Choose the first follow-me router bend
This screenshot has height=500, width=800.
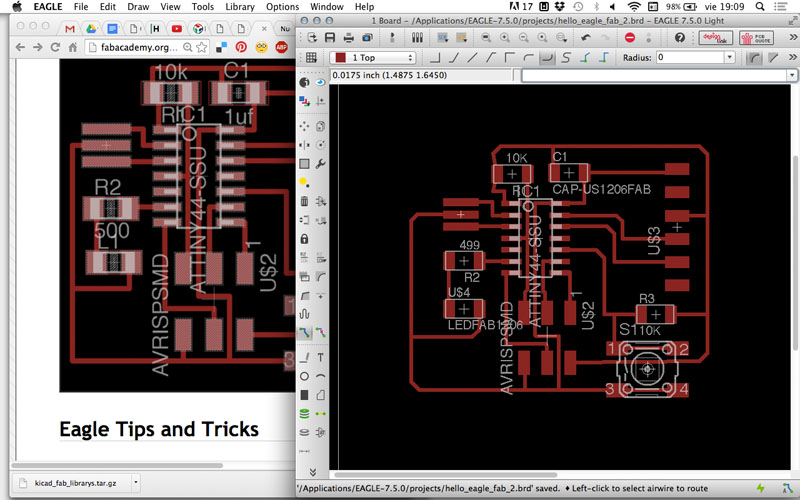585,58
